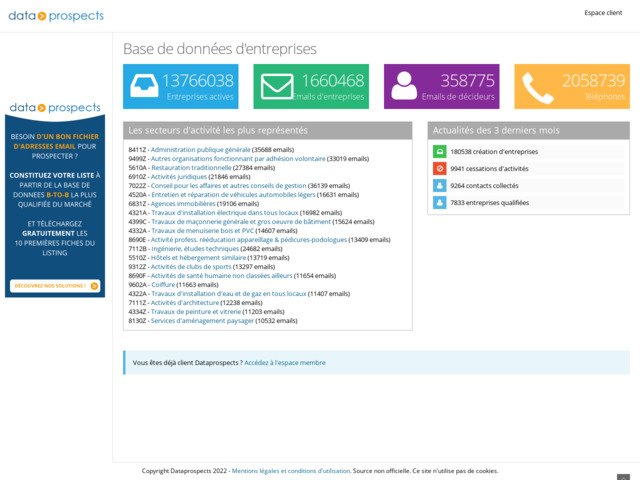The height and width of the screenshot is (480, 640).
Task: Click the 9264 contacts collectés text
Action: [484, 186]
